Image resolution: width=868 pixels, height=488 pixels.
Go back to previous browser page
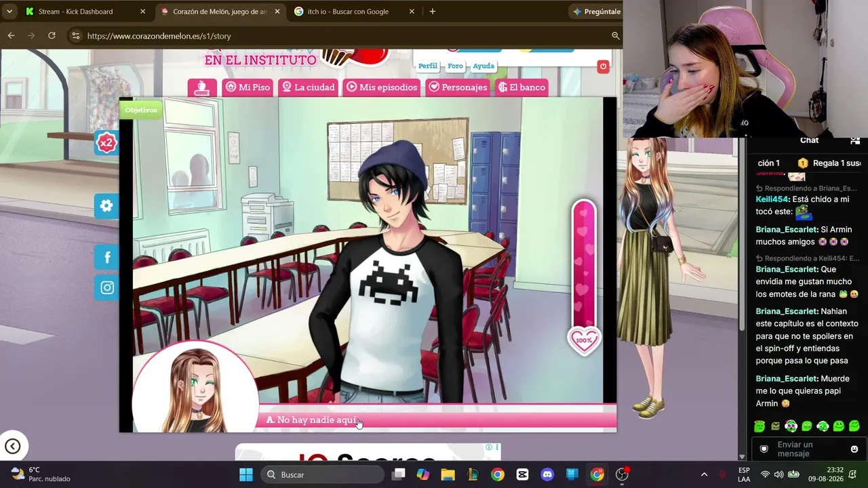click(x=12, y=36)
